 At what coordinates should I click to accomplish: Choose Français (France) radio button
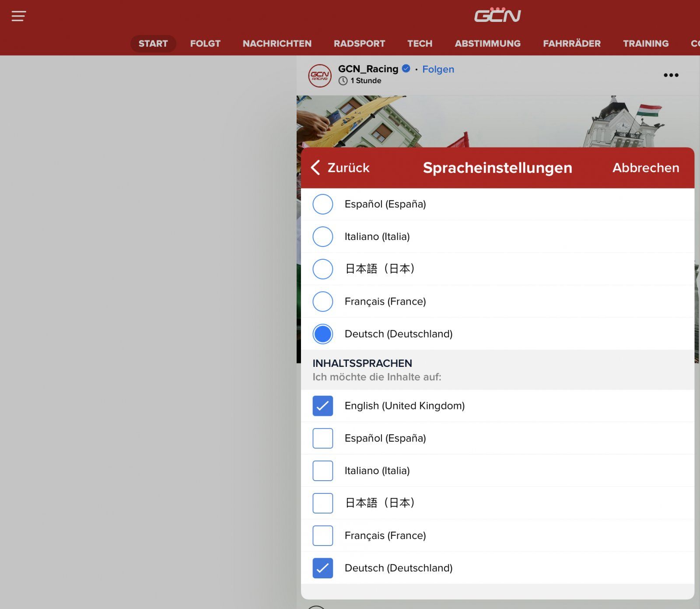point(323,301)
